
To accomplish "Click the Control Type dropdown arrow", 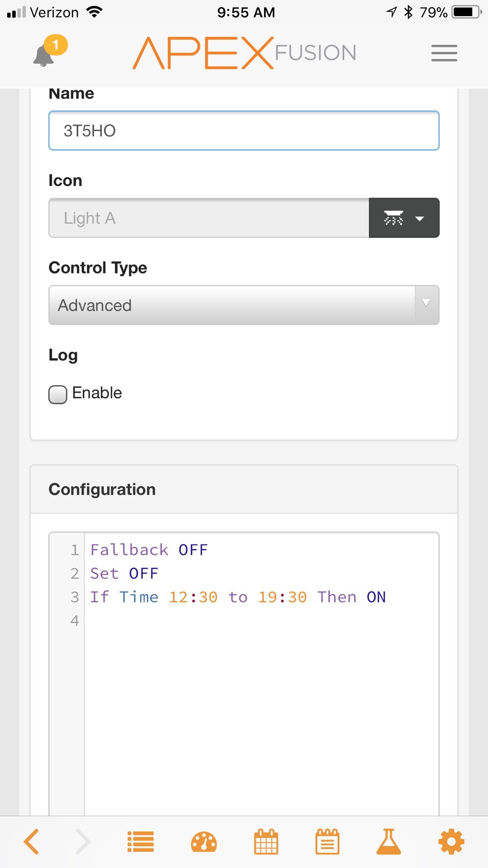I will [427, 303].
